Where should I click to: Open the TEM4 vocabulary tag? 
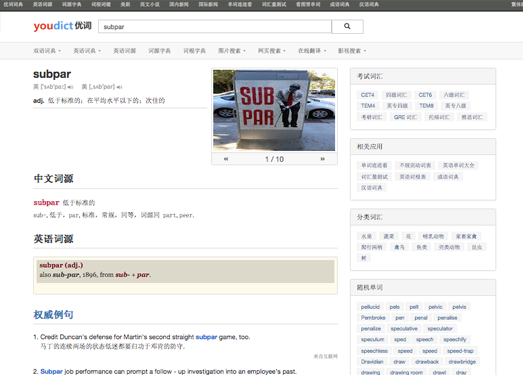tap(368, 106)
